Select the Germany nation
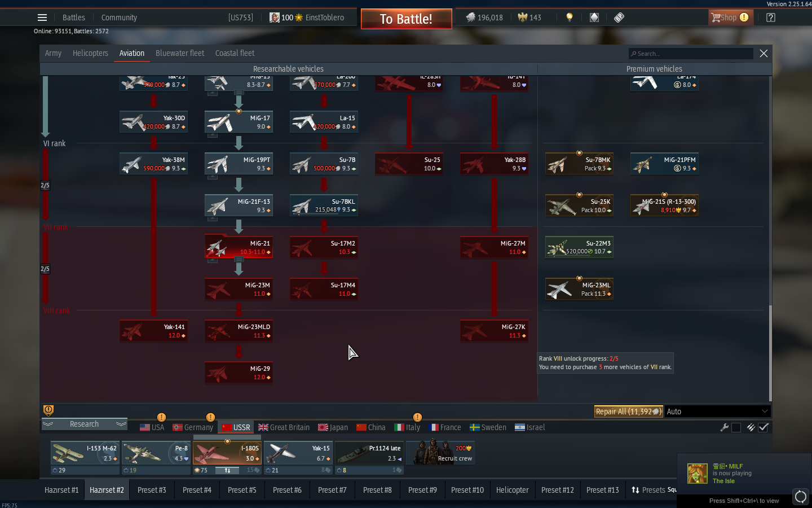 click(193, 427)
